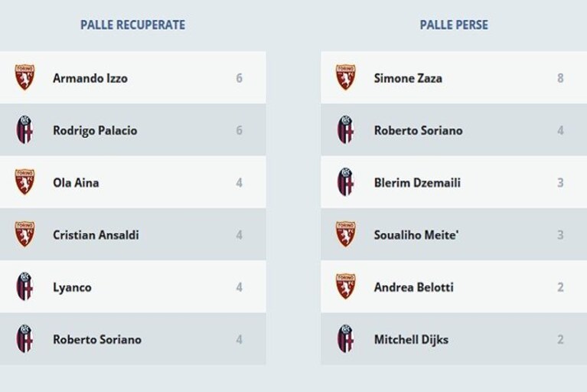This screenshot has width=587, height=392.
Task: Open Roberto Soriano in the recuperate list
Action: (x=97, y=339)
